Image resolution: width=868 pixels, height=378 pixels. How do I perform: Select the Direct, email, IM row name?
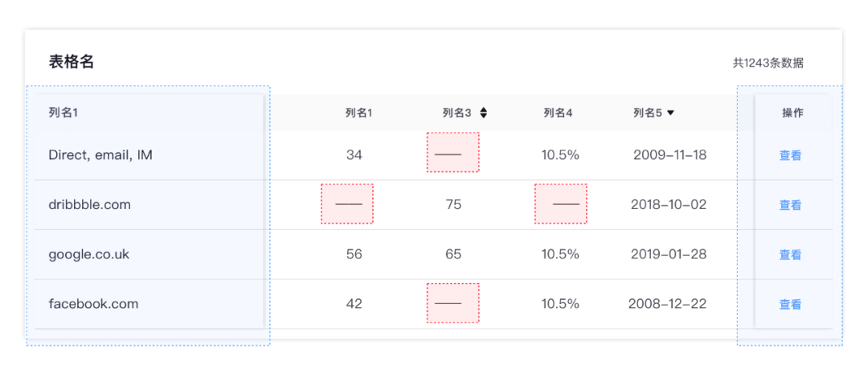(x=100, y=154)
